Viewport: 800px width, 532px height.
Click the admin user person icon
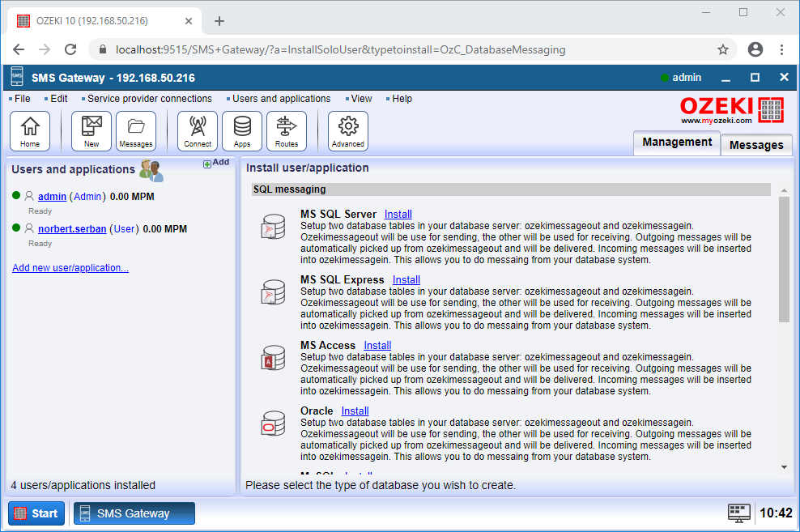pos(29,196)
